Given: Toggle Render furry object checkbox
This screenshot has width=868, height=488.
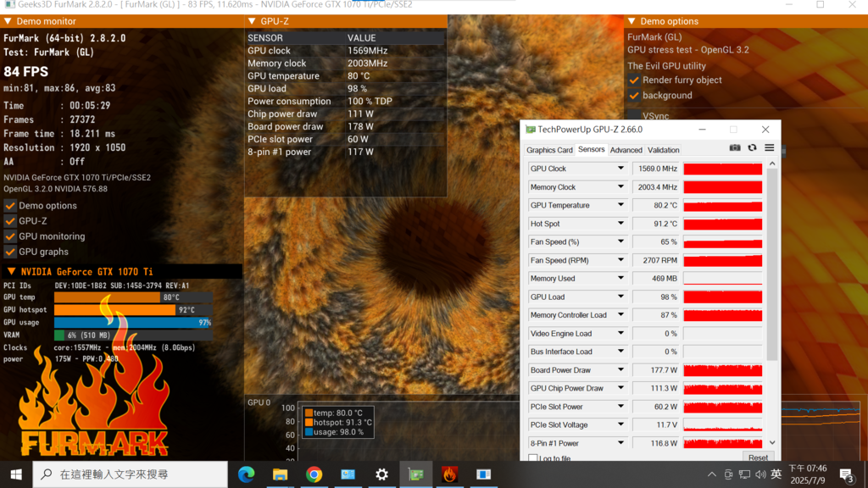Looking at the screenshot, I should 634,80.
